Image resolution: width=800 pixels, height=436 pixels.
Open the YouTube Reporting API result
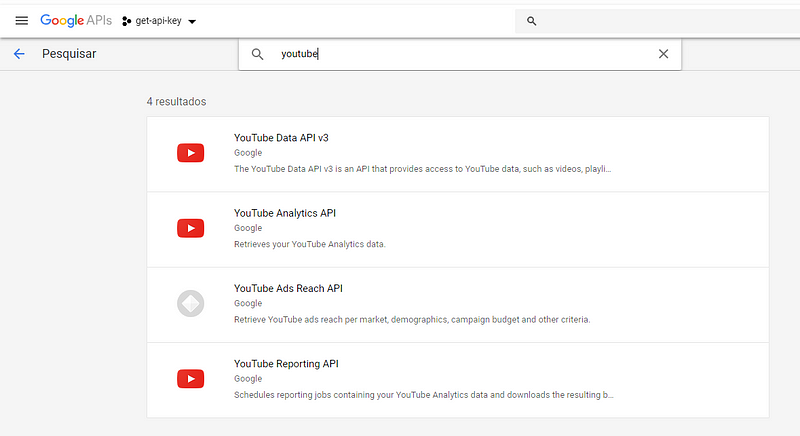458,380
